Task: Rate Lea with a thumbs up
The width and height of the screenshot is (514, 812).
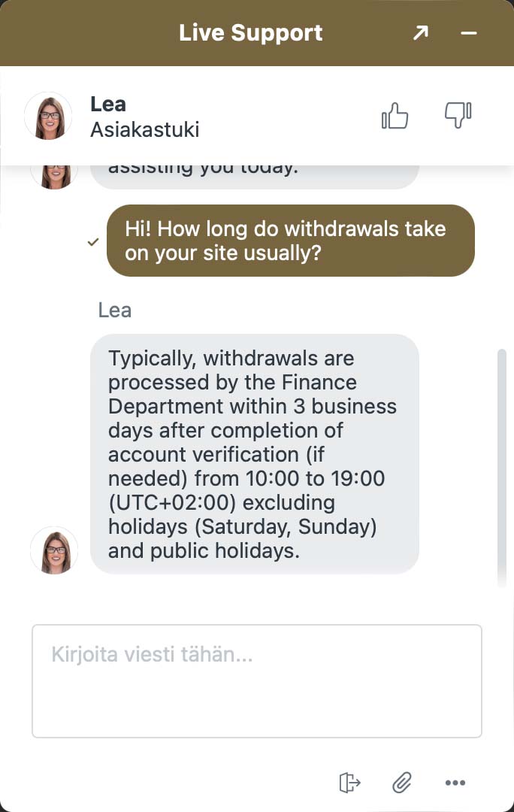Action: pos(395,117)
